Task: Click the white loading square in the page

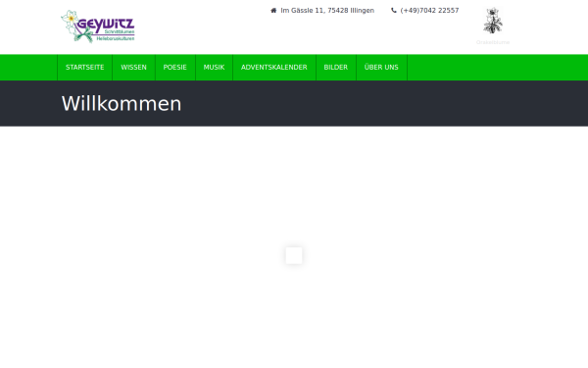Action: (294, 255)
